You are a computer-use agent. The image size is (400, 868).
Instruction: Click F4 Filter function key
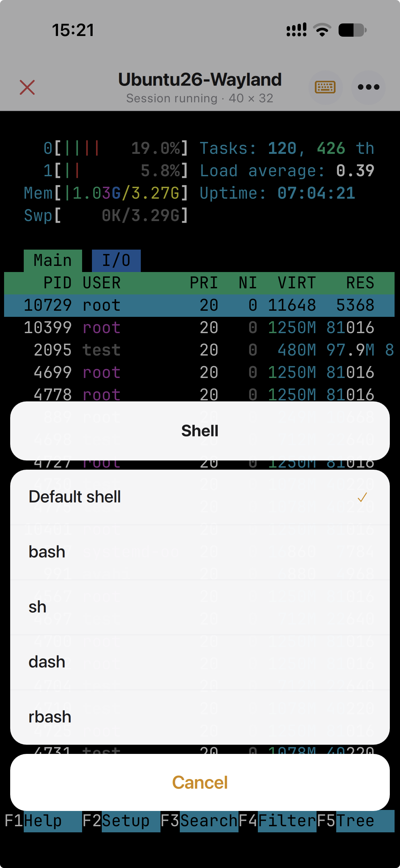pos(278,821)
